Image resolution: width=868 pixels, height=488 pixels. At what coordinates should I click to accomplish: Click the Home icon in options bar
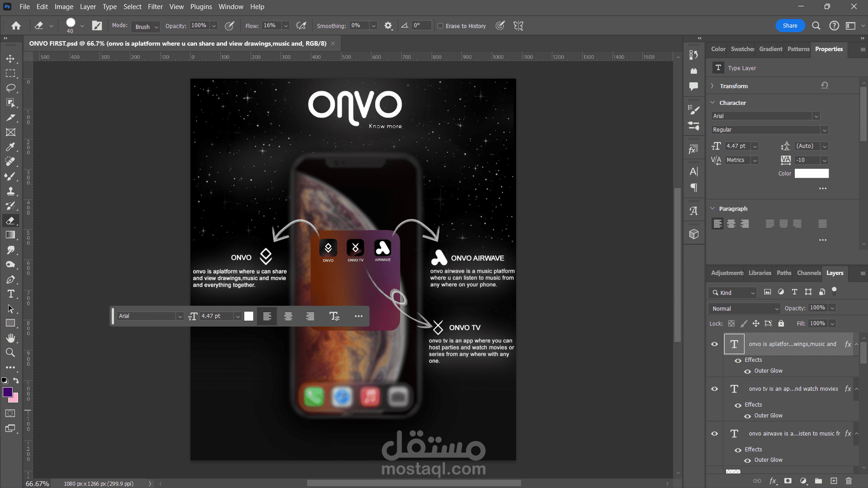tap(16, 26)
